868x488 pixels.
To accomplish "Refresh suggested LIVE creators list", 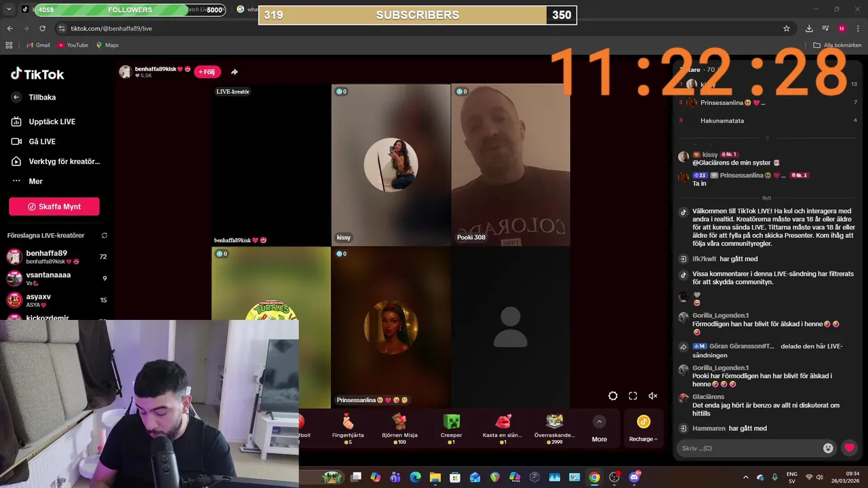I will click(x=104, y=236).
